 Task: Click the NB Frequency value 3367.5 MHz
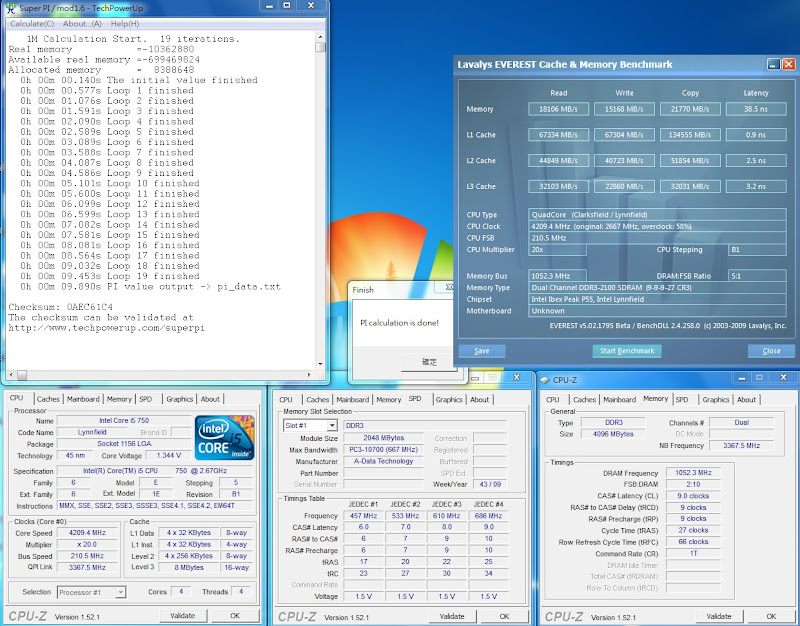[x=741, y=445]
